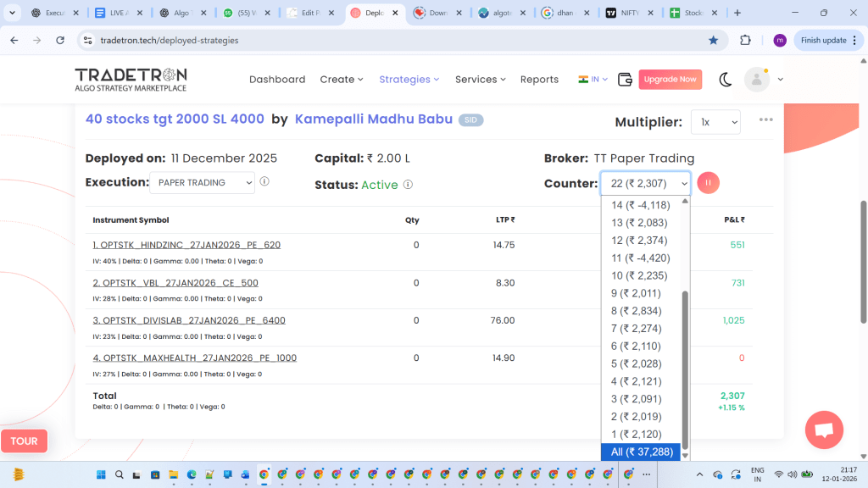This screenshot has width=868, height=488.
Task: Open three-dots menu next to Multiplier
Action: coord(766,119)
